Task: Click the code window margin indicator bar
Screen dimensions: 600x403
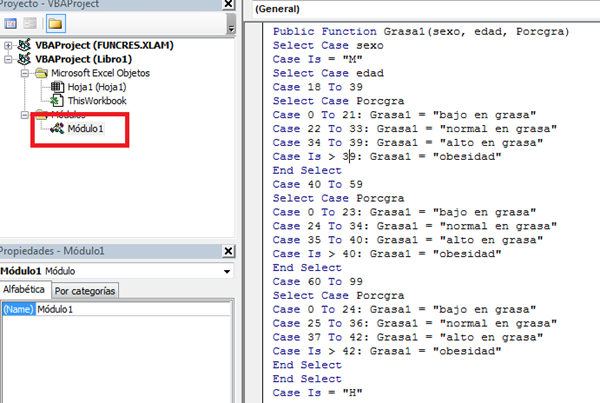Action: point(253,212)
